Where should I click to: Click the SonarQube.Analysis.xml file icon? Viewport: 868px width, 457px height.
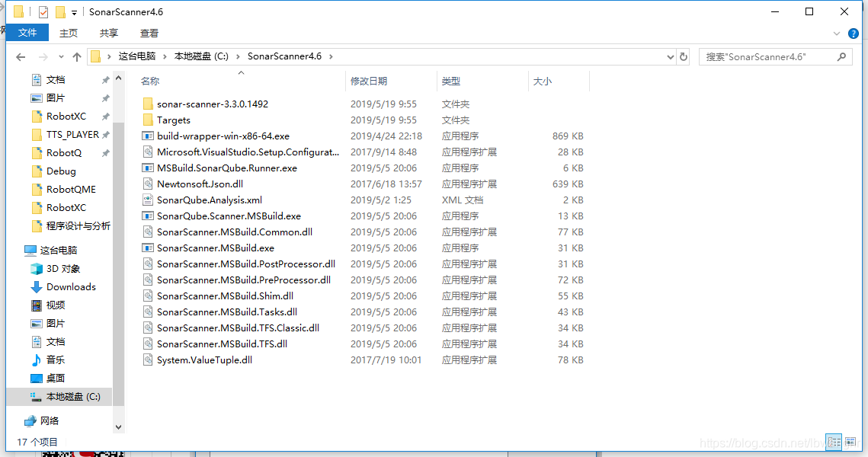point(148,200)
